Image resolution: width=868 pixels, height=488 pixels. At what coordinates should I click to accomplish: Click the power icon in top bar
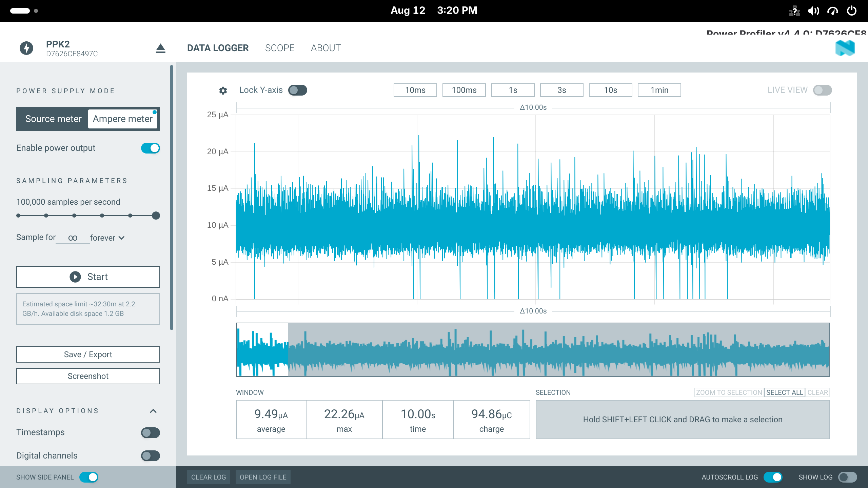coord(852,11)
